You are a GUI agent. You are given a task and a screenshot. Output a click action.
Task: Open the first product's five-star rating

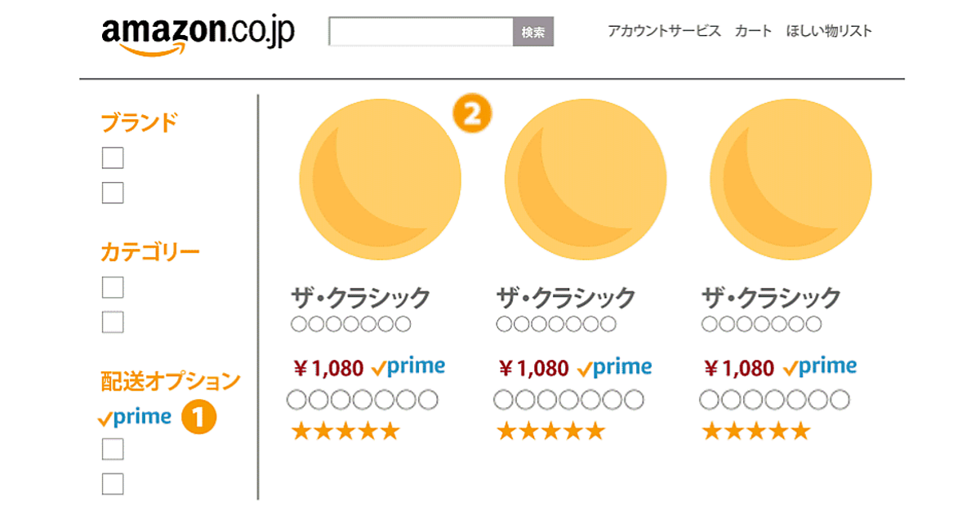coord(345,430)
